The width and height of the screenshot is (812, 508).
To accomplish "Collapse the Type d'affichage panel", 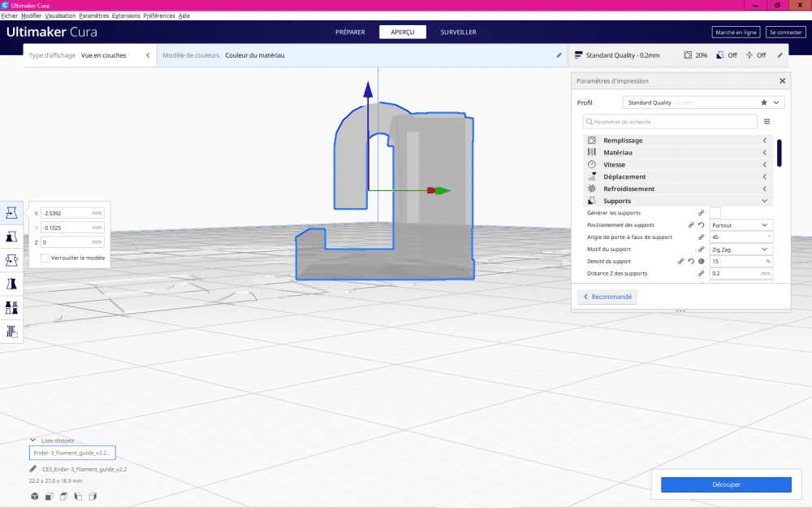I will pos(148,55).
